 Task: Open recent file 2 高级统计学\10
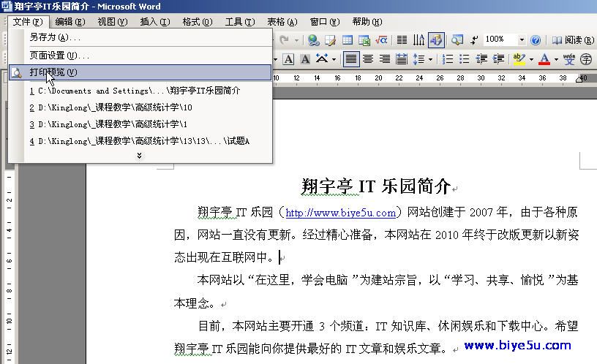pos(140,107)
